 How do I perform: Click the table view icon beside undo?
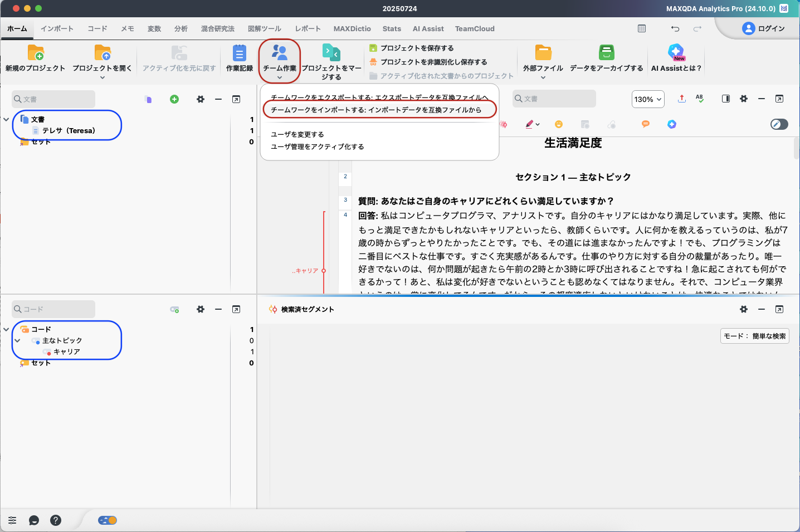642,28
